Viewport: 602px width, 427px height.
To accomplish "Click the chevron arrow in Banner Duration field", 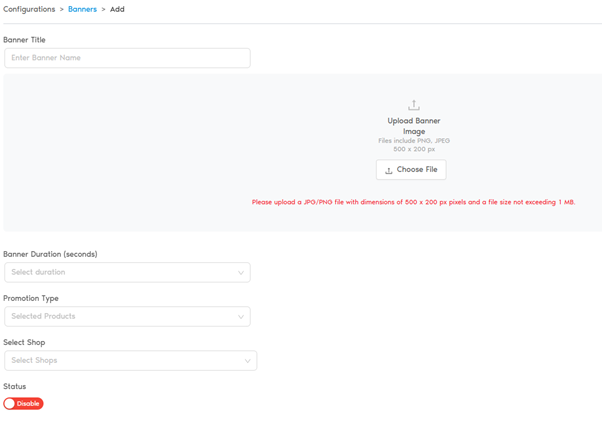I will click(240, 273).
